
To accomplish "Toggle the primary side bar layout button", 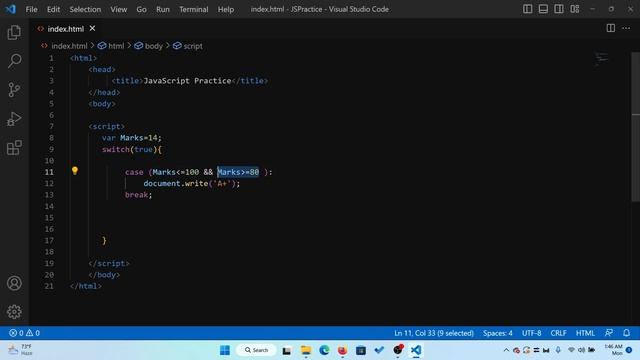I will click(527, 9).
